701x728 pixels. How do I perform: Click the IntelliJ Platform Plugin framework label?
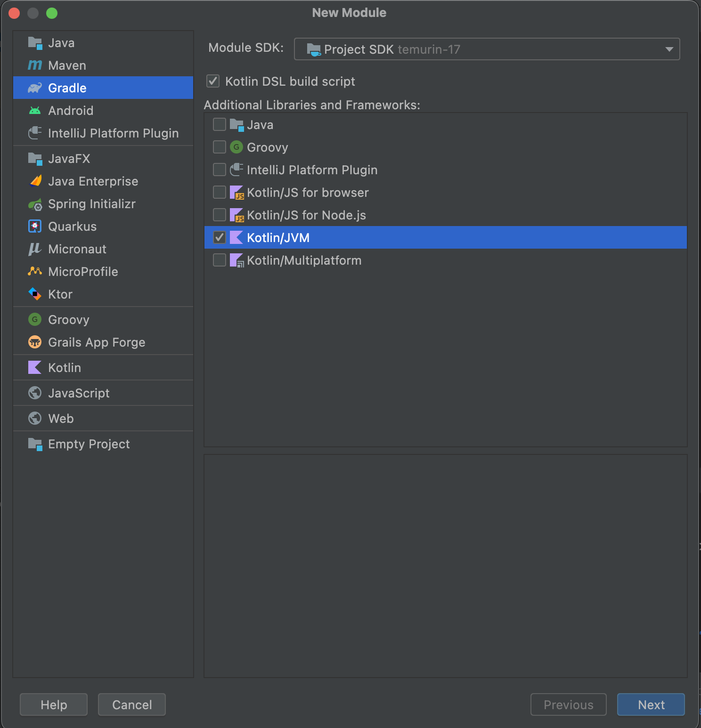pyautogui.click(x=312, y=170)
